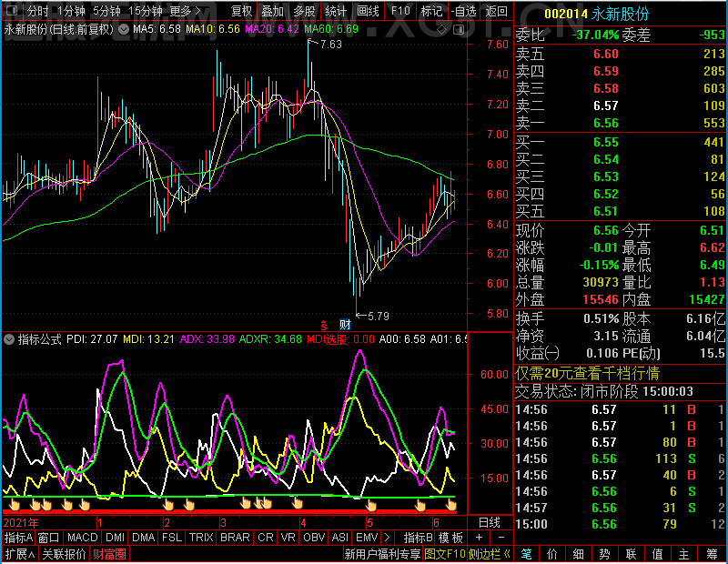Select the 笔 tick detail tab
728x564 pixels.
point(526,554)
